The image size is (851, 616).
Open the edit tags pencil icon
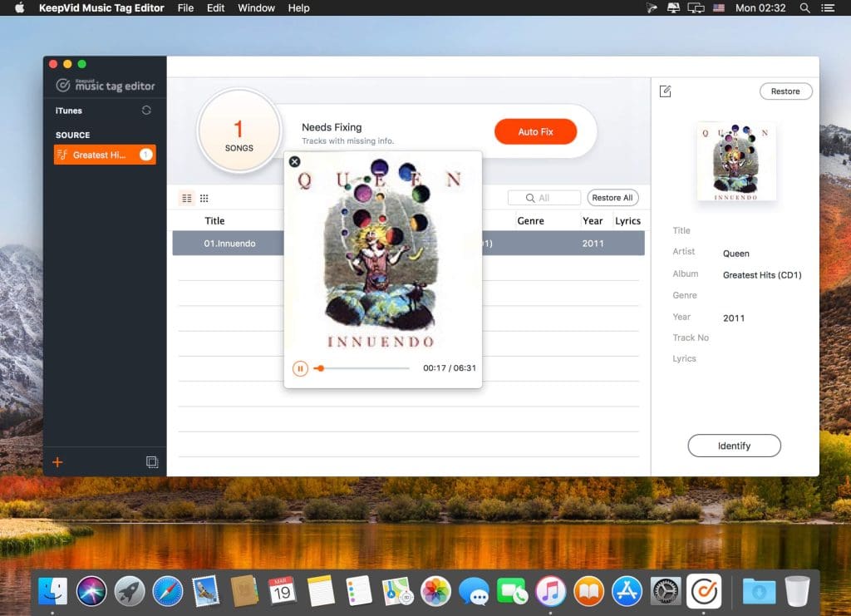tap(664, 91)
